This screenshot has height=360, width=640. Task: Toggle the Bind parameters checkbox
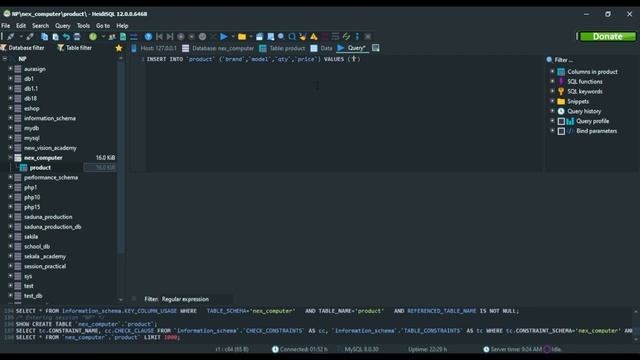pos(561,131)
